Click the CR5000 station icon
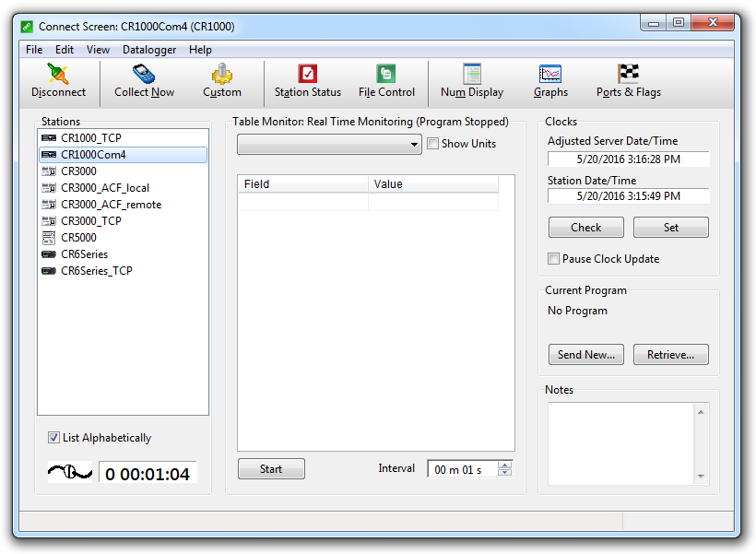 pyautogui.click(x=49, y=238)
